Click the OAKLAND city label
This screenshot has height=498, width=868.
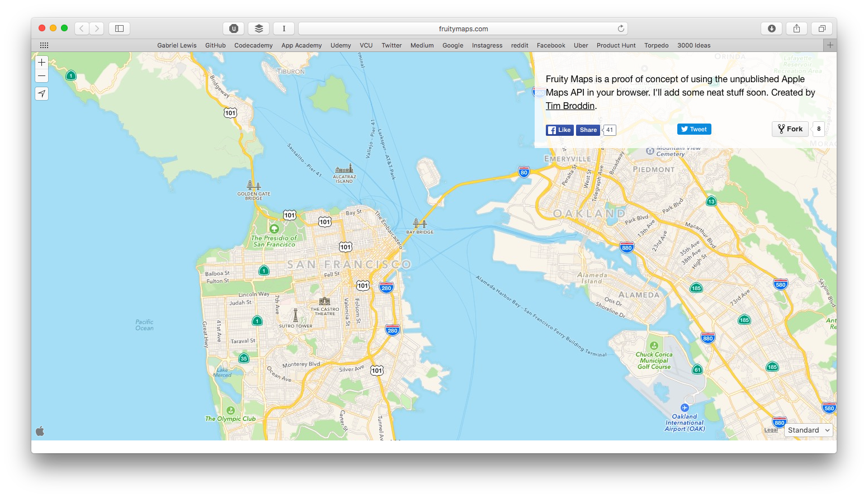pos(589,214)
